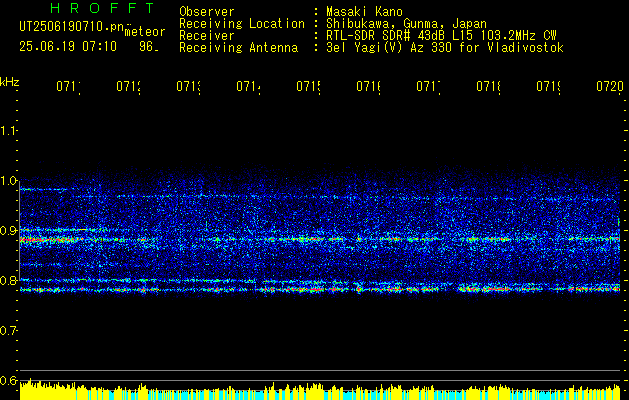Click the 1.0 kHz axis label

pos(8,181)
